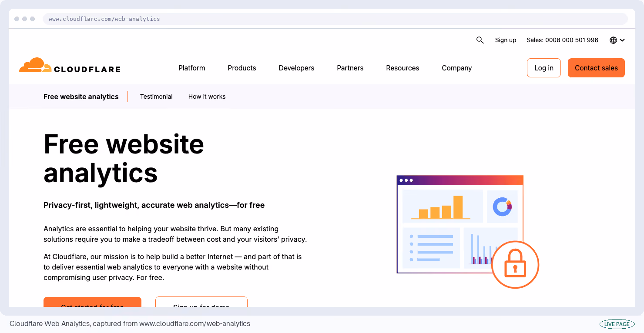
Task: Expand the language chevron dropdown
Action: [622, 40]
